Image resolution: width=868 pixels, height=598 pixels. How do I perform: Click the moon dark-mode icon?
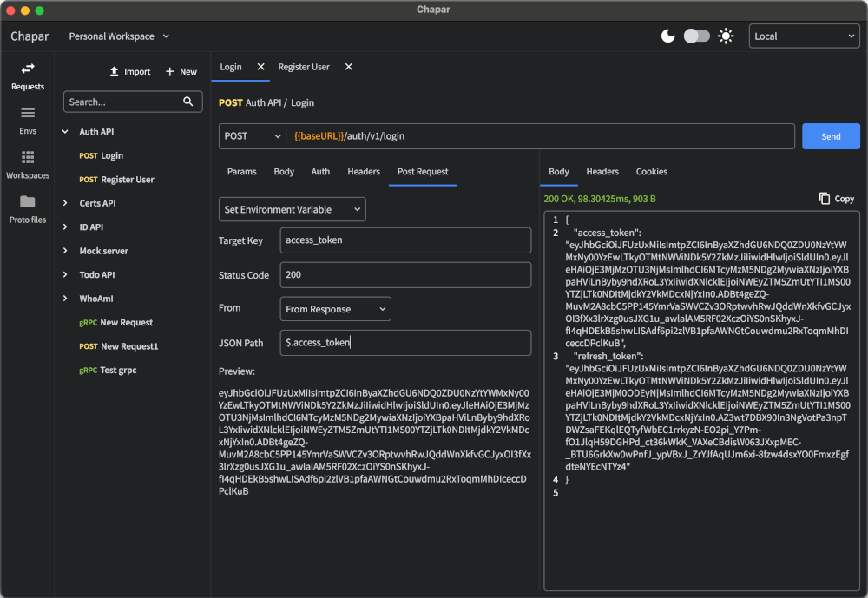click(668, 36)
